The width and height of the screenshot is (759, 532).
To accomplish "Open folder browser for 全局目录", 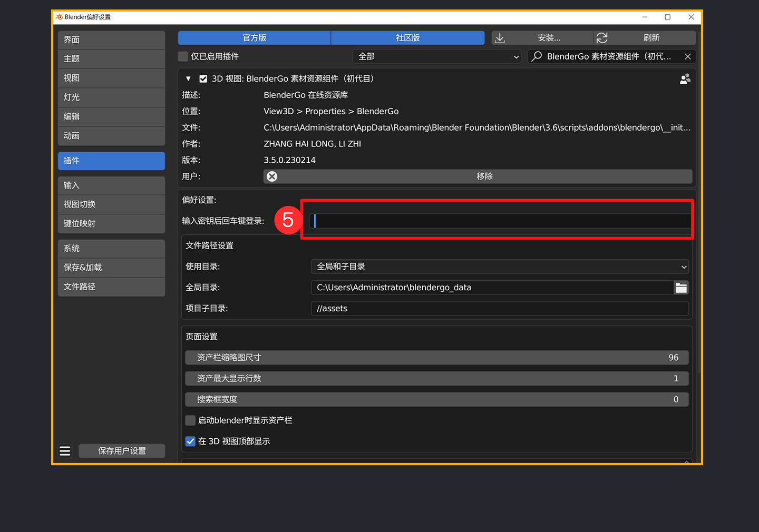I will point(682,288).
